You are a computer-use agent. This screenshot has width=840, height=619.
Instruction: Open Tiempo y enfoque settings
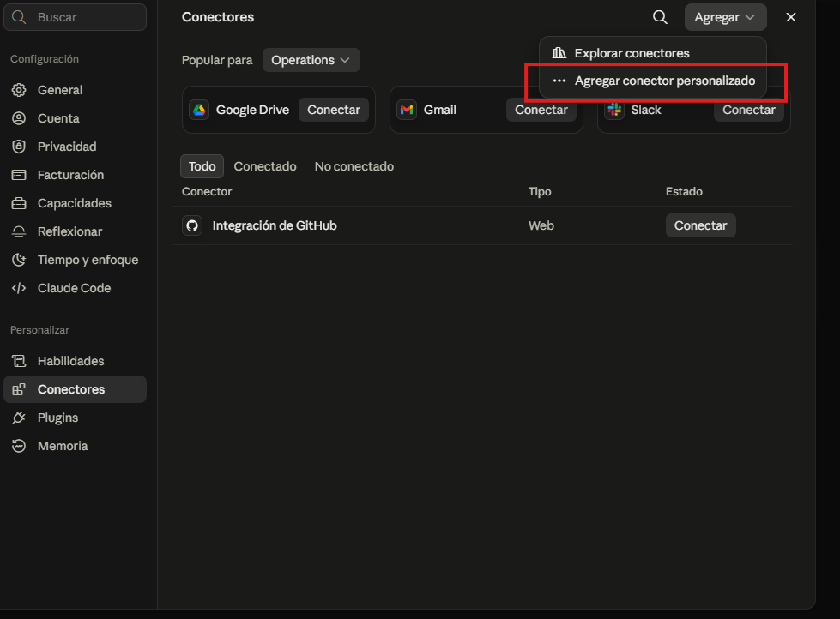[x=75, y=261]
